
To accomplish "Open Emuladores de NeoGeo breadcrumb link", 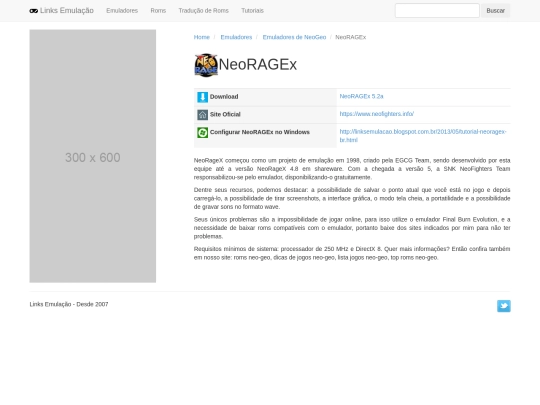I will click(x=294, y=37).
